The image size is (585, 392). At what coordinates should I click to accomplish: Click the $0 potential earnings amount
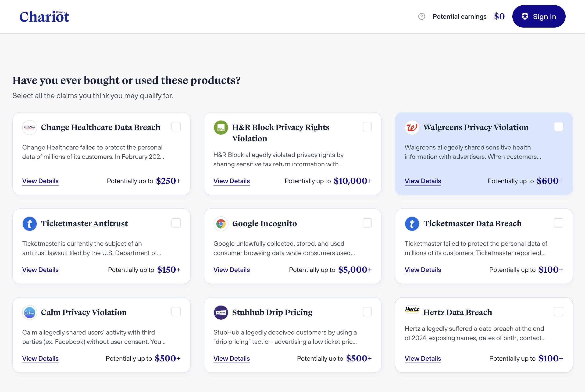499,17
